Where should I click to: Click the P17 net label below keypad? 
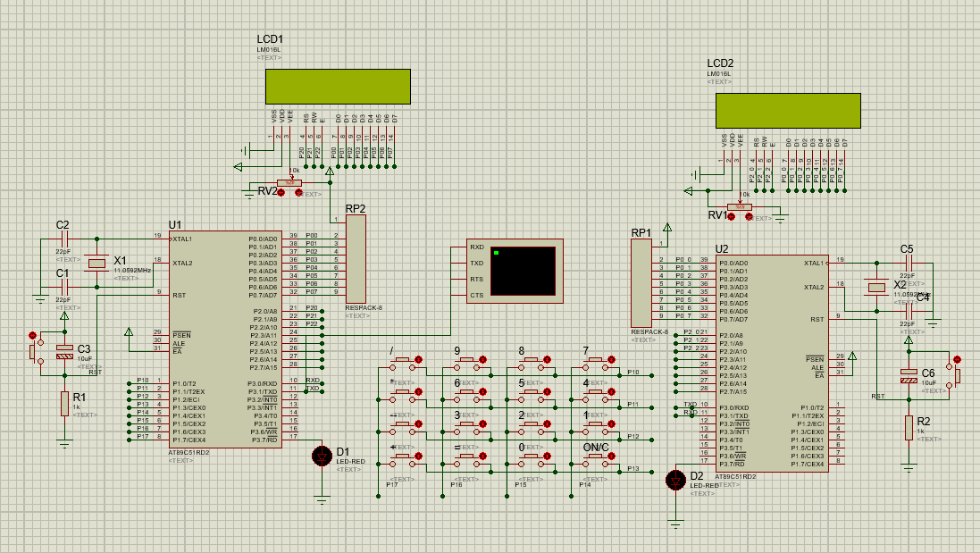[392, 484]
